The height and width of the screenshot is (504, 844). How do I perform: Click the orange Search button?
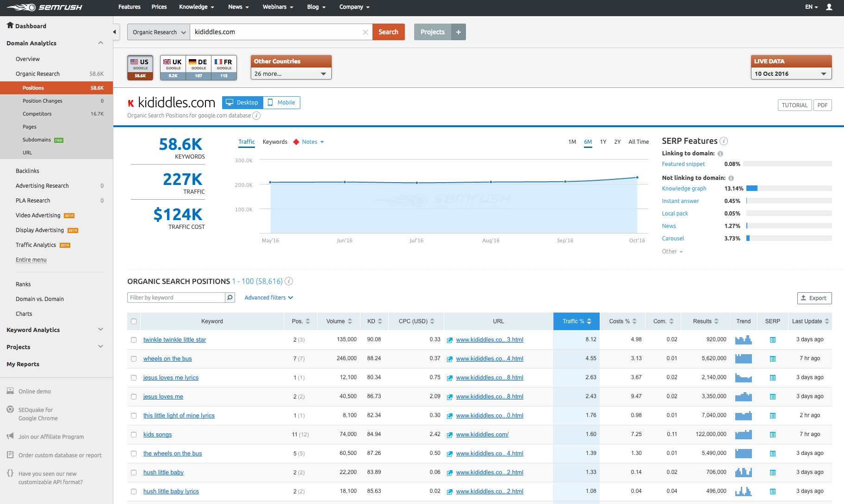tap(388, 32)
